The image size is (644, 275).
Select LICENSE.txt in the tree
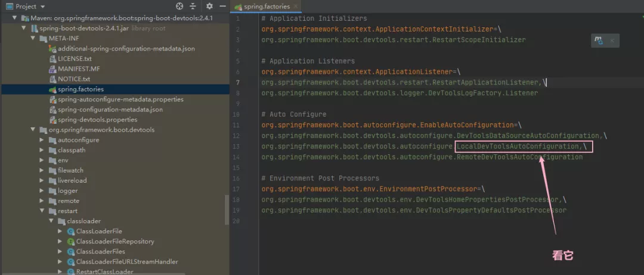pos(75,58)
